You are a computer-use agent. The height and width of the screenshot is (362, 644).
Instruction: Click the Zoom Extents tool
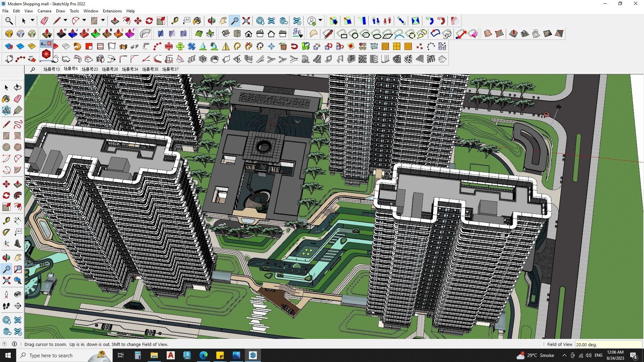[x=246, y=21]
